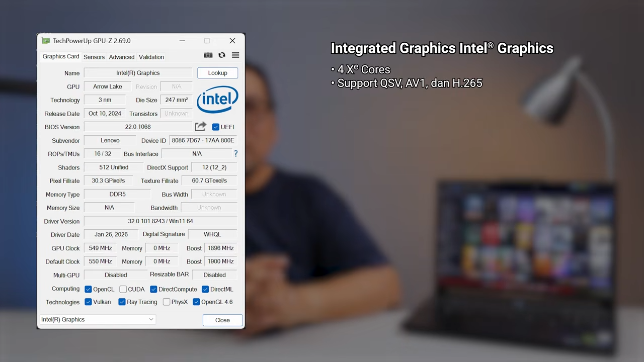Click the ROPs/TMUs field 16 / 32
Screen dimensions: 644x362
103,154
